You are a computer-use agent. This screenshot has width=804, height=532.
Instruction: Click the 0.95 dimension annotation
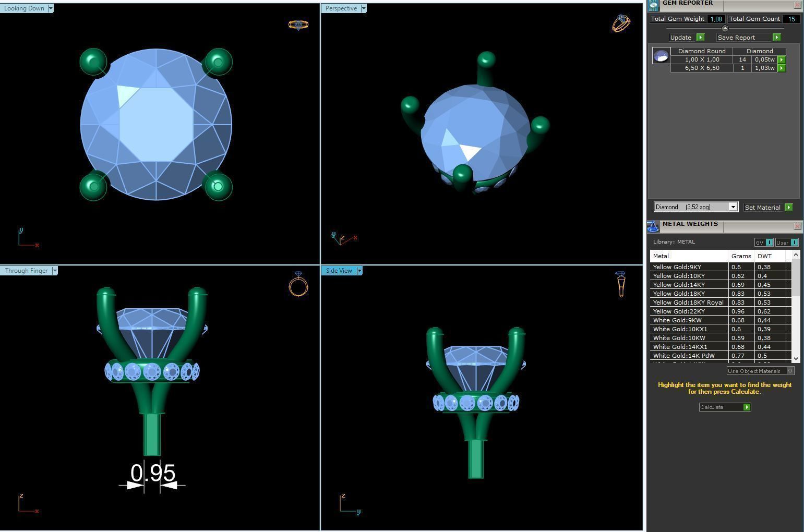tap(153, 473)
